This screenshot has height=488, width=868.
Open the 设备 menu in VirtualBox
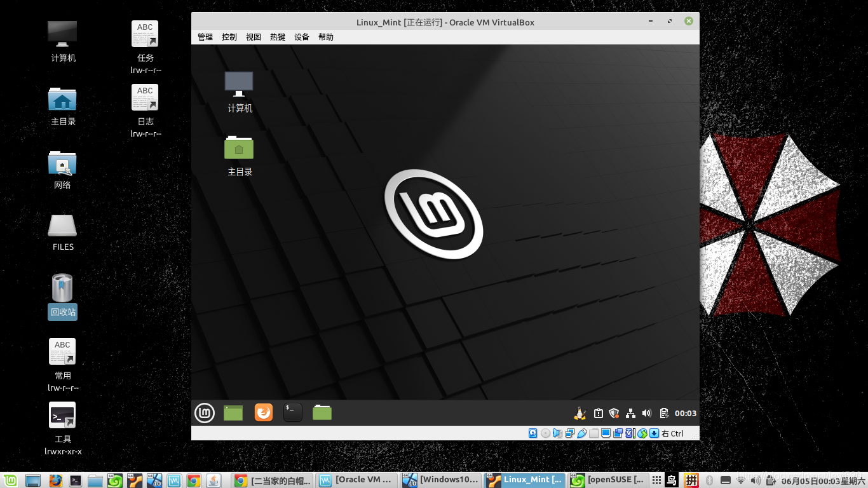(x=302, y=37)
